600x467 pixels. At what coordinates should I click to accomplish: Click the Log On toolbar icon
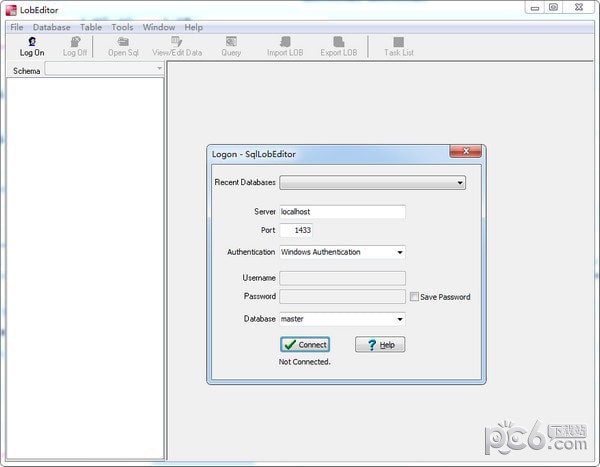[32, 46]
